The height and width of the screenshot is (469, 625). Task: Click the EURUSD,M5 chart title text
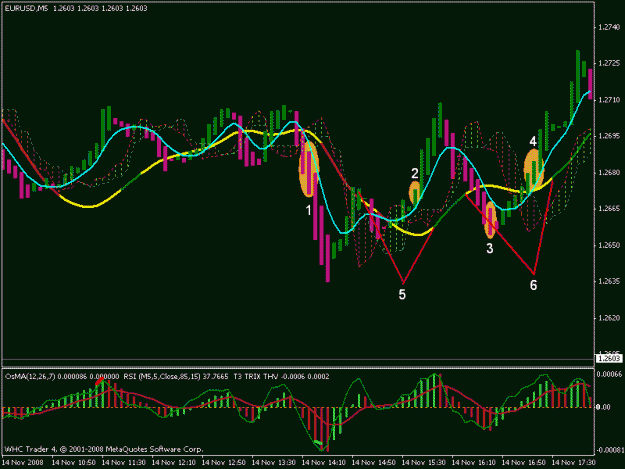coord(26,8)
